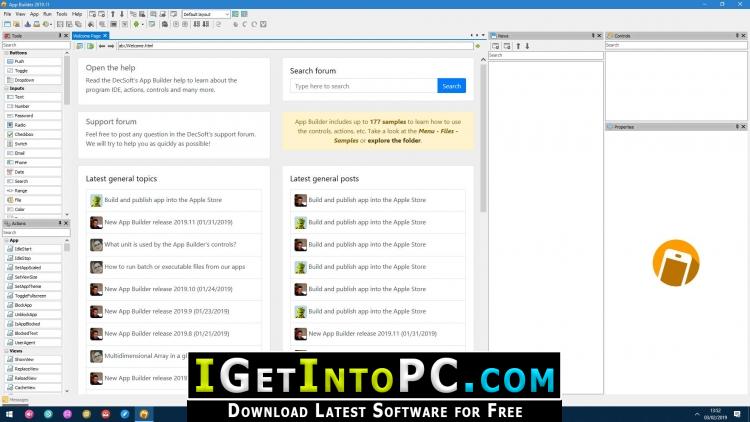Select the Range input control
This screenshot has width=750, height=422.
coord(33,191)
